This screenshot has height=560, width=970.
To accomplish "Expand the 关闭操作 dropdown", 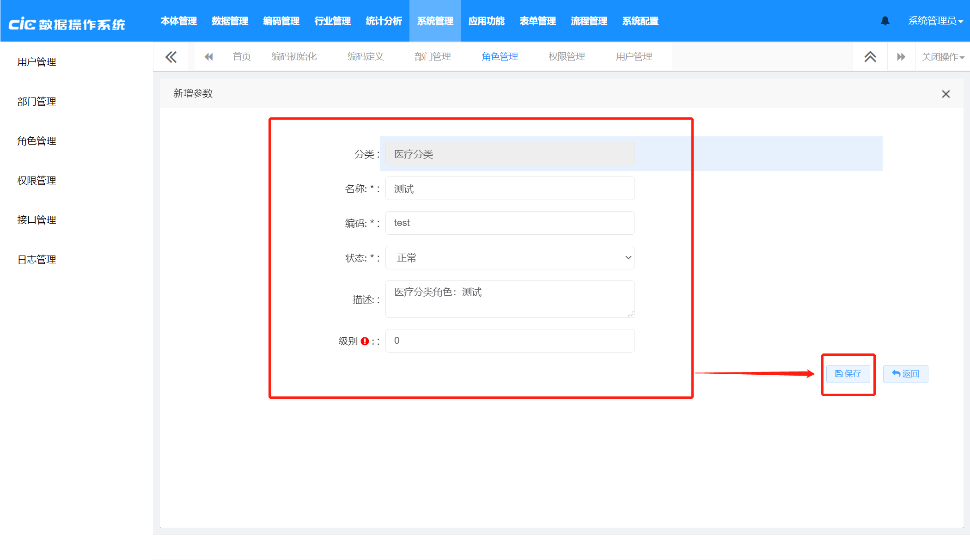I will coord(942,57).
